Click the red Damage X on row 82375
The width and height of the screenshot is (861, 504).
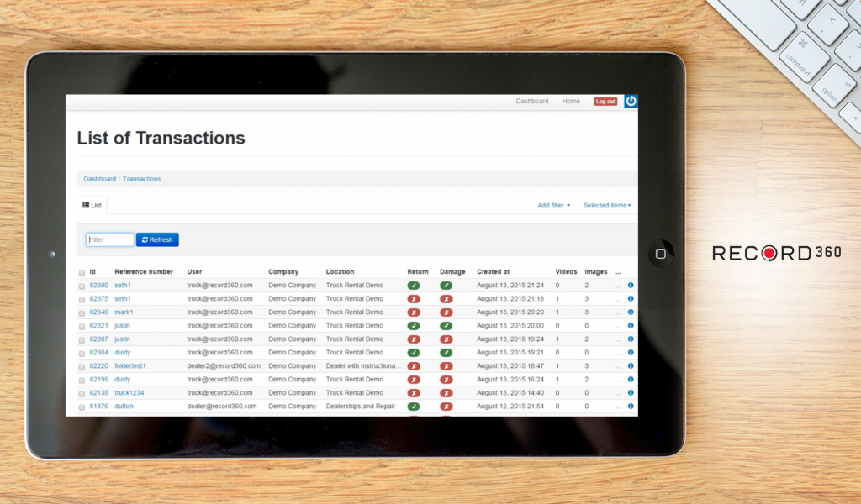click(x=446, y=298)
